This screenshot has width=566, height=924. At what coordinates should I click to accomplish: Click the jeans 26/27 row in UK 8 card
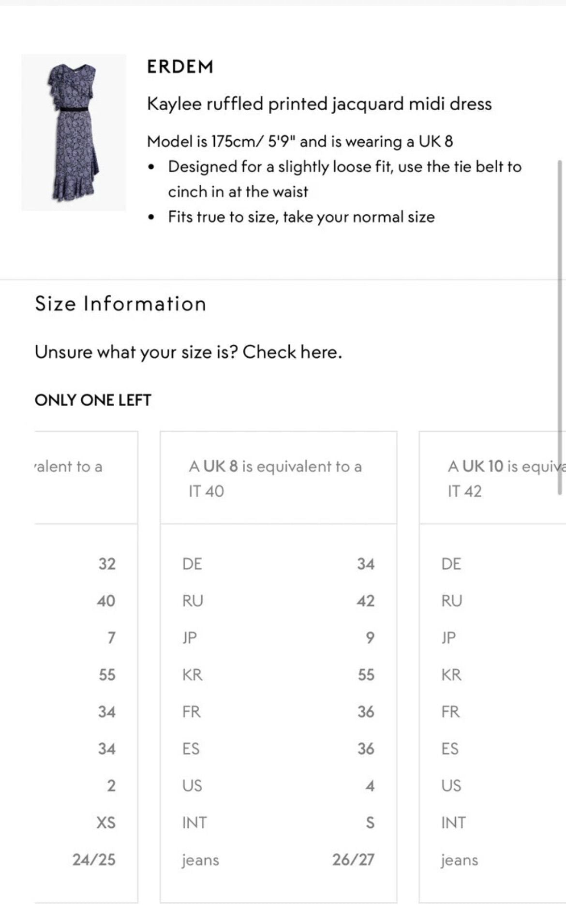[x=278, y=860]
